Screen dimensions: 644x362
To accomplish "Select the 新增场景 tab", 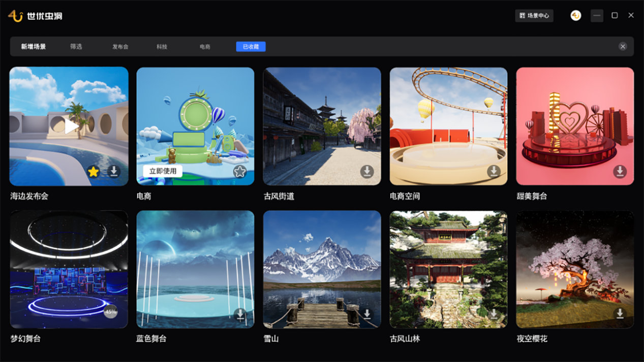I will pos(34,47).
